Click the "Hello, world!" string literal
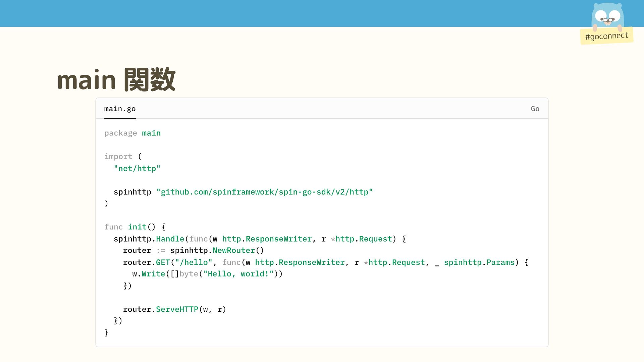This screenshot has width=644, height=362. pos(238,274)
